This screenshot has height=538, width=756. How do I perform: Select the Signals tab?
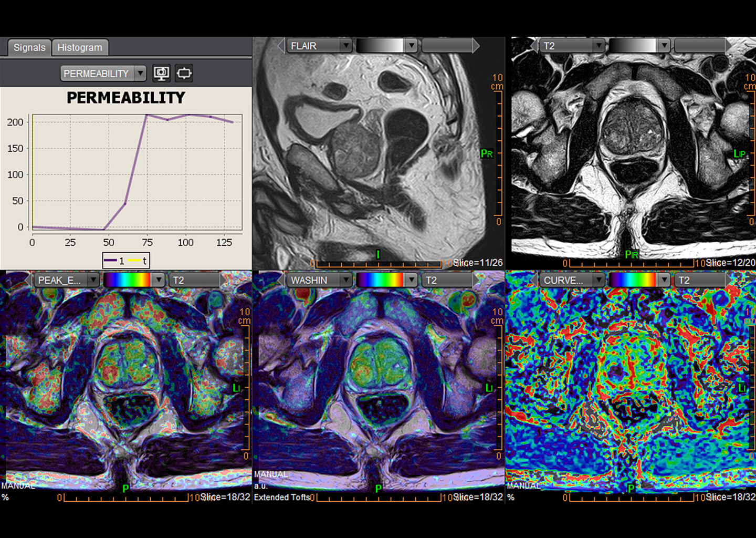tap(29, 47)
